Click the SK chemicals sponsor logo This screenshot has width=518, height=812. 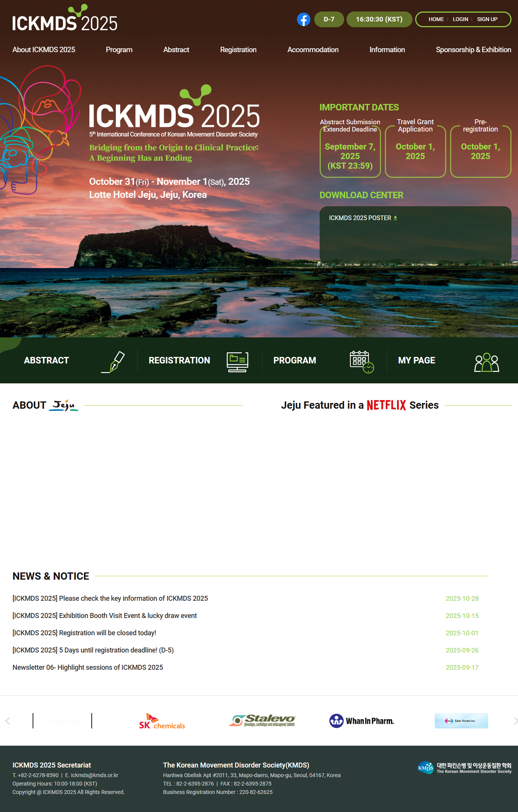[x=162, y=721]
